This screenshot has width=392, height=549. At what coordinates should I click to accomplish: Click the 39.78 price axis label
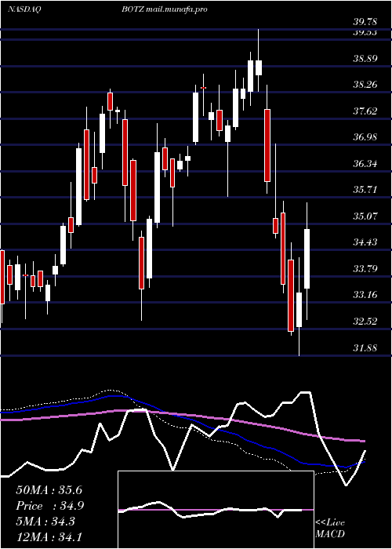(365, 22)
